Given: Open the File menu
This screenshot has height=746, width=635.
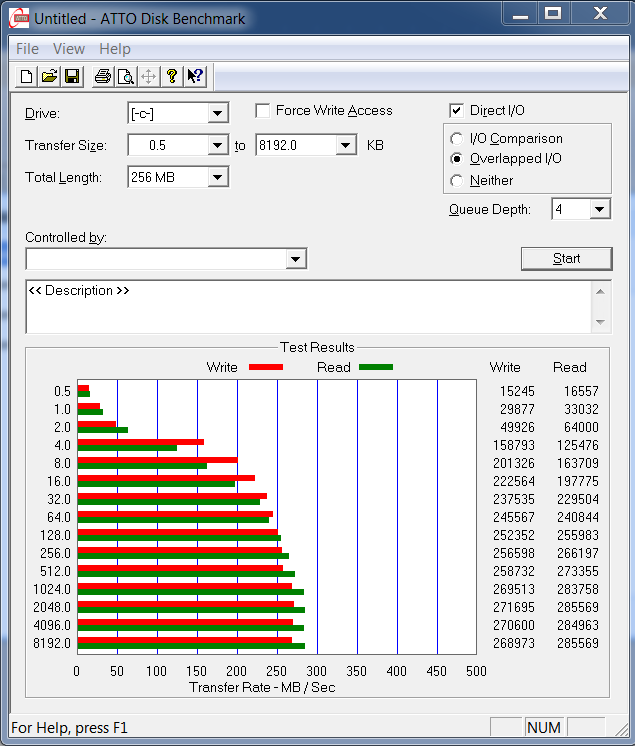Looking at the screenshot, I should 27,49.
